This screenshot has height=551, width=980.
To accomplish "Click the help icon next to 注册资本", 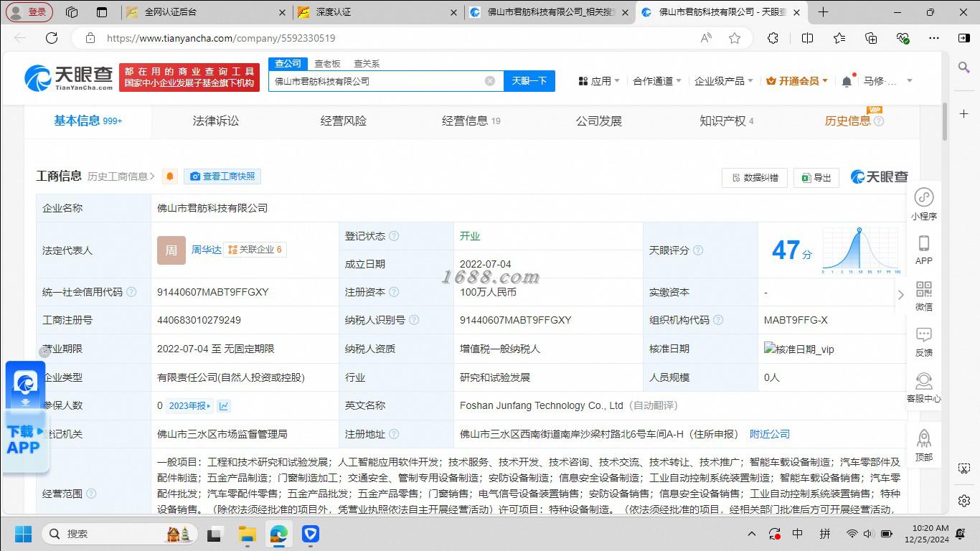I will click(x=394, y=292).
